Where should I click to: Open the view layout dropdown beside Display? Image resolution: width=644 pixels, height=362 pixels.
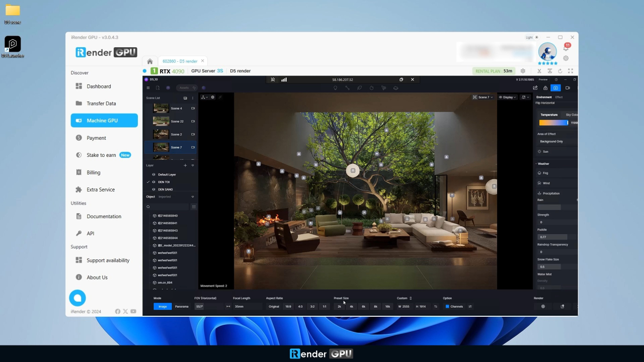(x=525, y=97)
